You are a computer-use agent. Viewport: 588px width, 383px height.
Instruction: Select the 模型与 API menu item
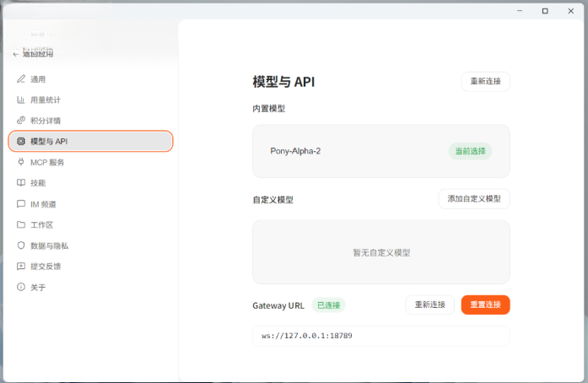click(90, 142)
